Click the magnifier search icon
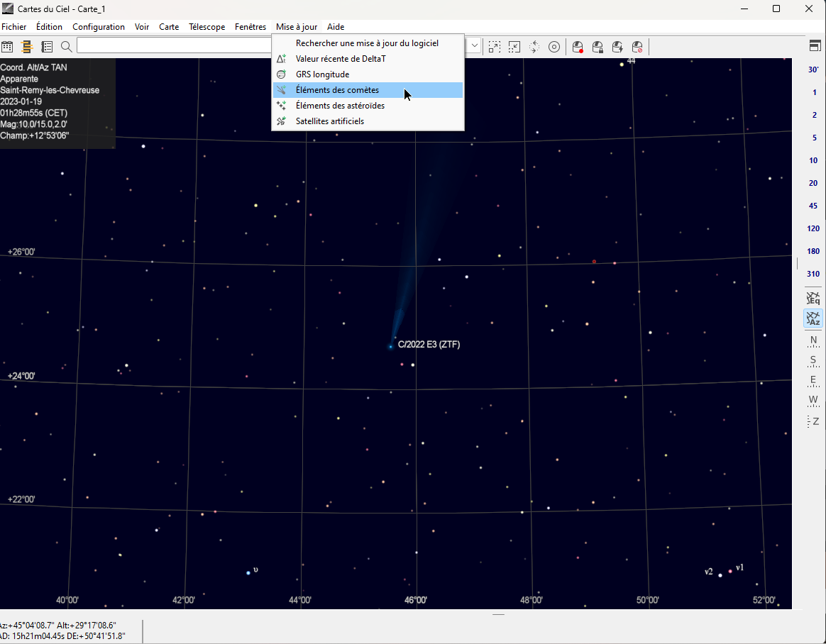The image size is (826, 644). click(67, 47)
